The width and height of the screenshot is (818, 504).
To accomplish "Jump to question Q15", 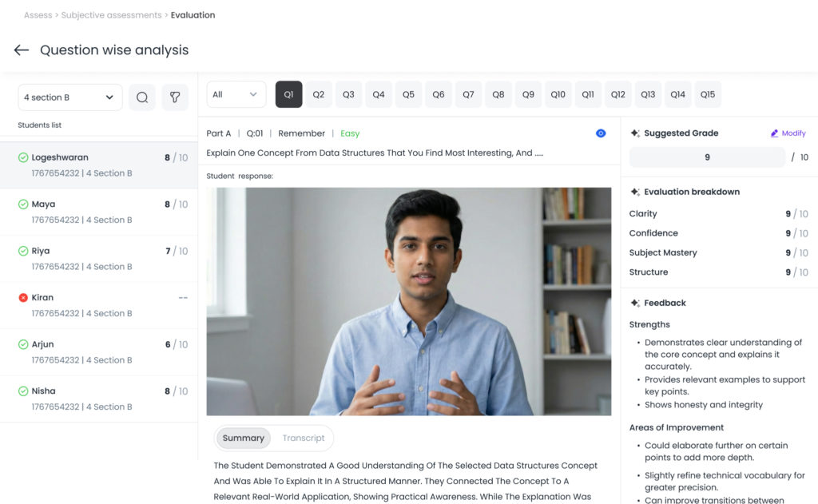I will pos(708,94).
